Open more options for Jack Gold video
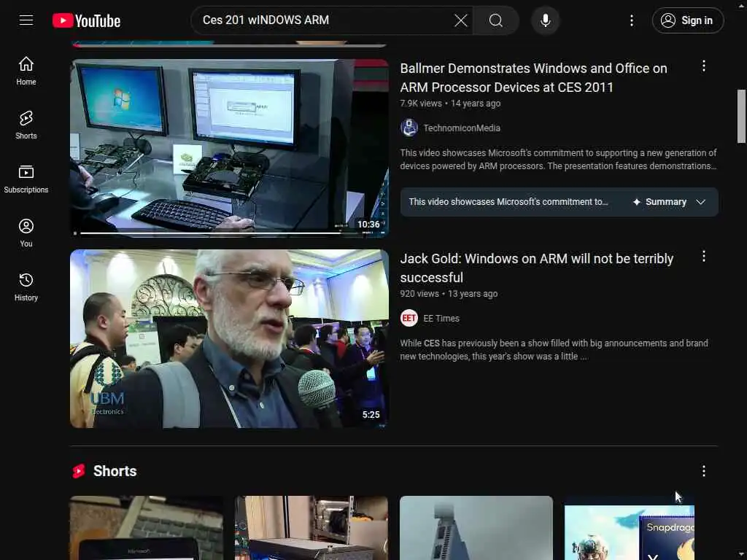 (704, 257)
